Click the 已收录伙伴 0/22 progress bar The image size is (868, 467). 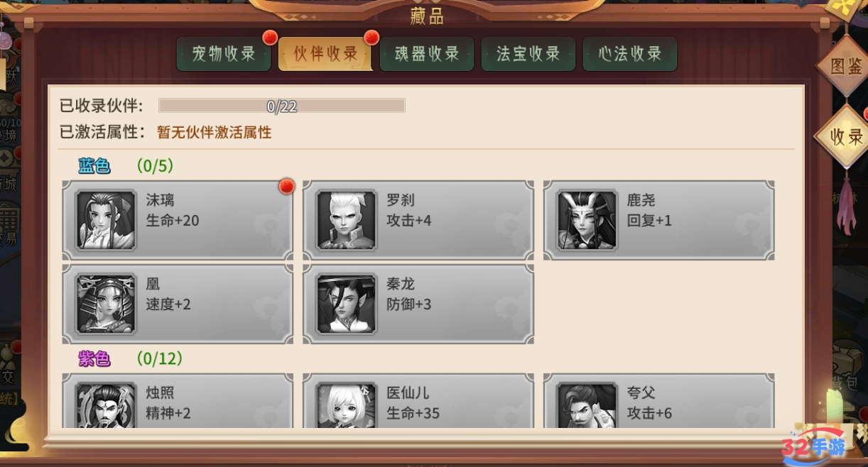pyautogui.click(x=282, y=106)
